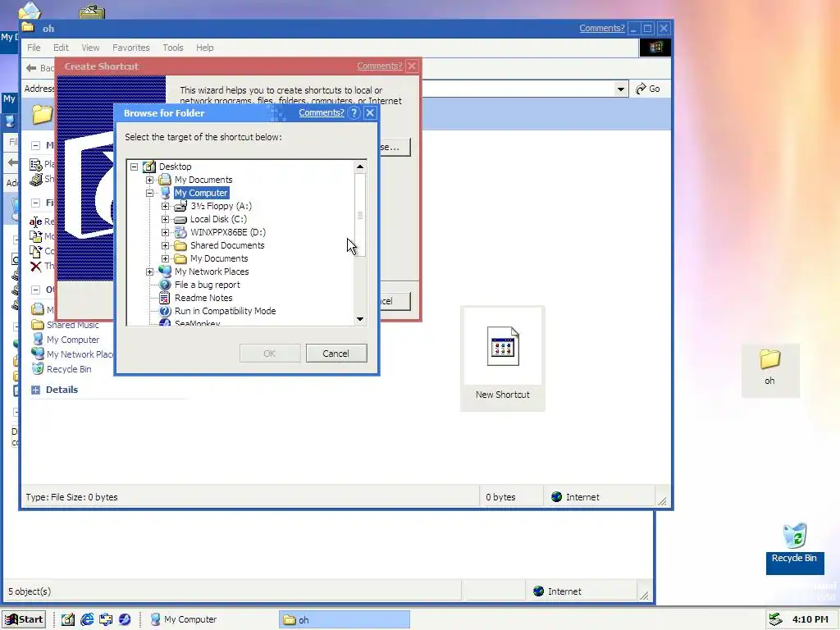Click the Delete this file red X icon
The width and height of the screenshot is (840, 630).
(x=35, y=266)
